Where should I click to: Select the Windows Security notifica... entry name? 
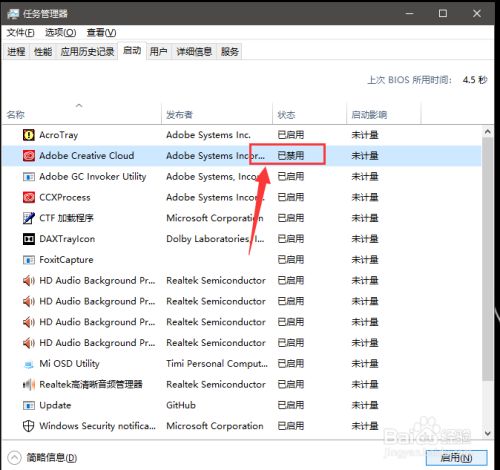pos(97,426)
